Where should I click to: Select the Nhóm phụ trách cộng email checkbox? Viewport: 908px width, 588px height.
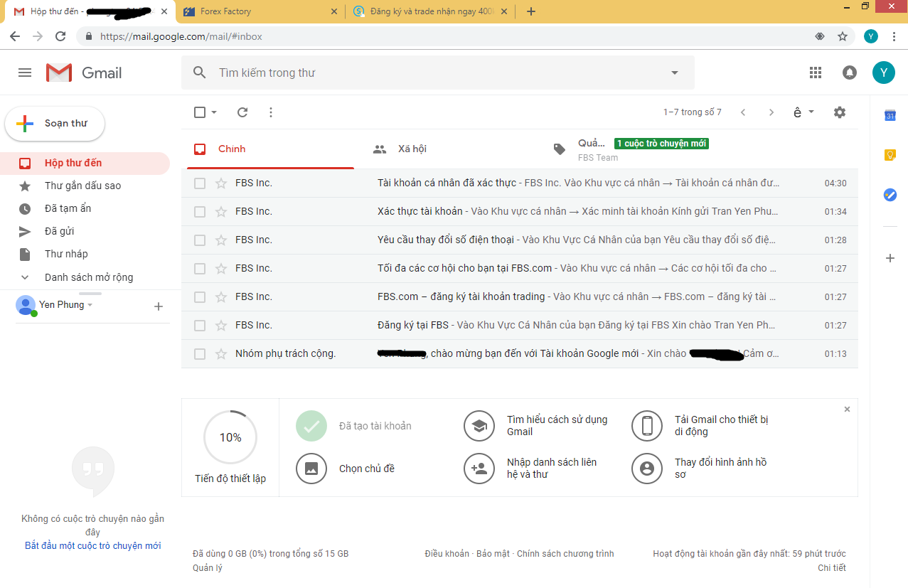tap(200, 353)
